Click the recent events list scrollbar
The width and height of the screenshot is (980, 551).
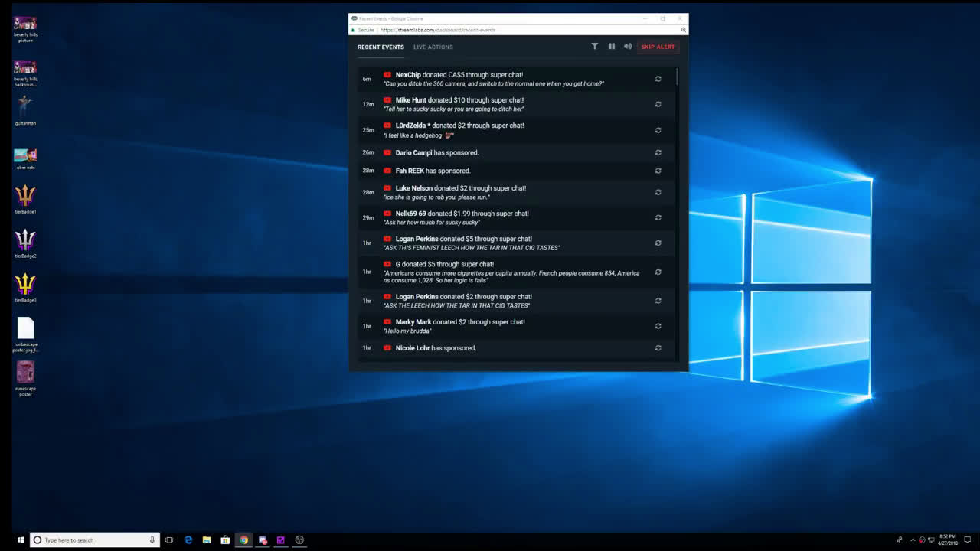click(677, 77)
